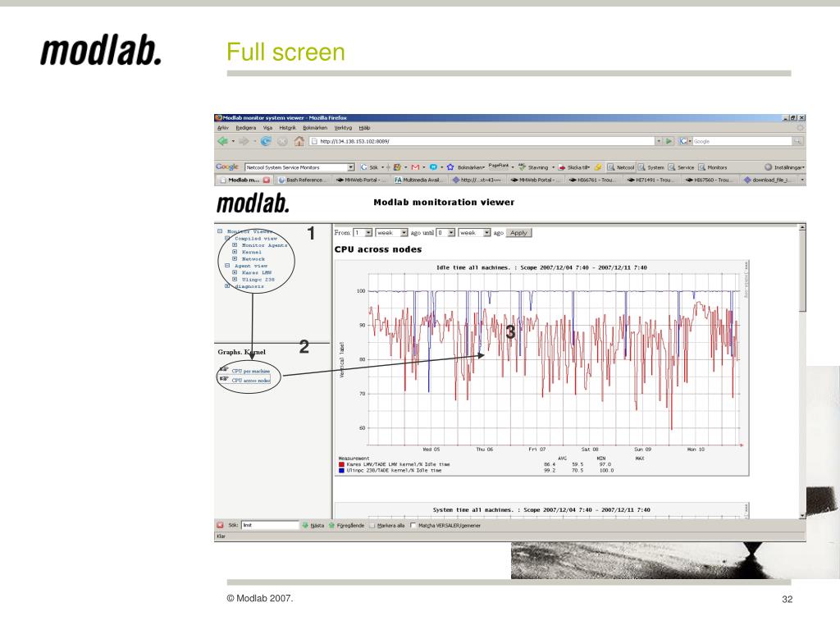Click the Monitors highlight search button
Viewport: 840px width, 630px height.
click(x=713, y=167)
